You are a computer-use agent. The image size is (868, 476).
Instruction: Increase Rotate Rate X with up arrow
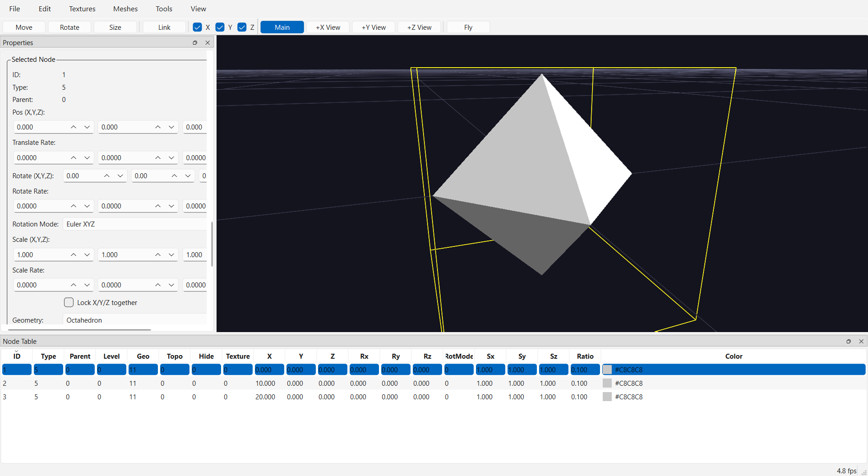[x=74, y=206]
